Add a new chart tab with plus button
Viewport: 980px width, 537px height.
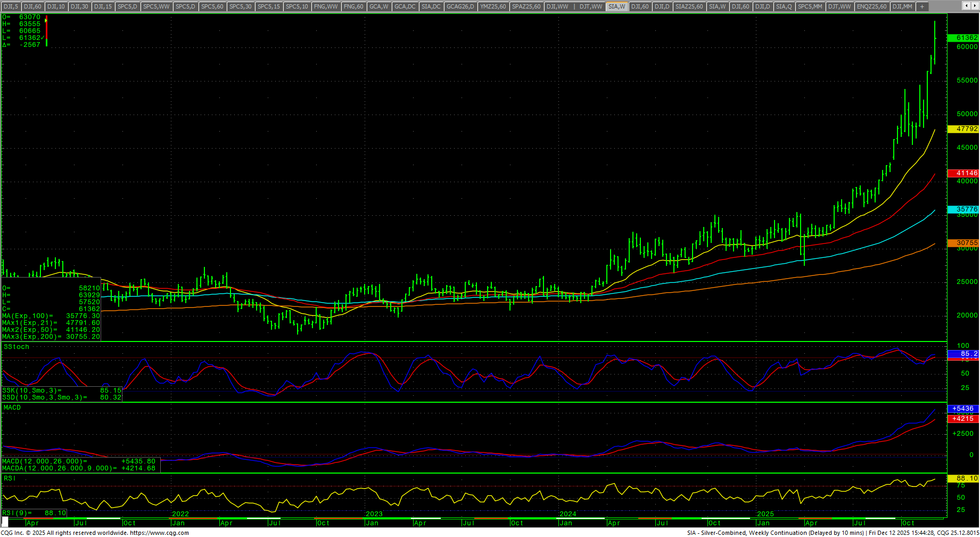click(922, 6)
